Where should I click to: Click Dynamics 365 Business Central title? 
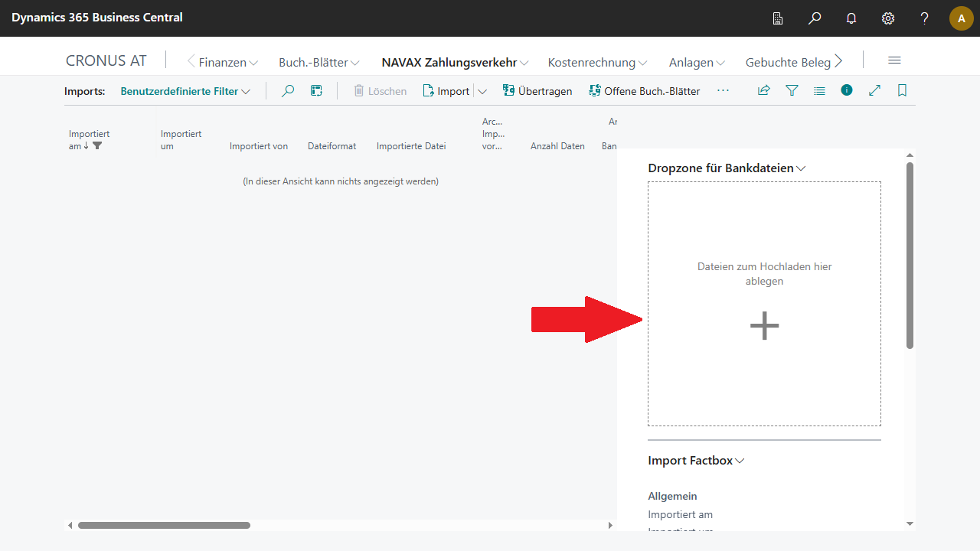pyautogui.click(x=97, y=17)
